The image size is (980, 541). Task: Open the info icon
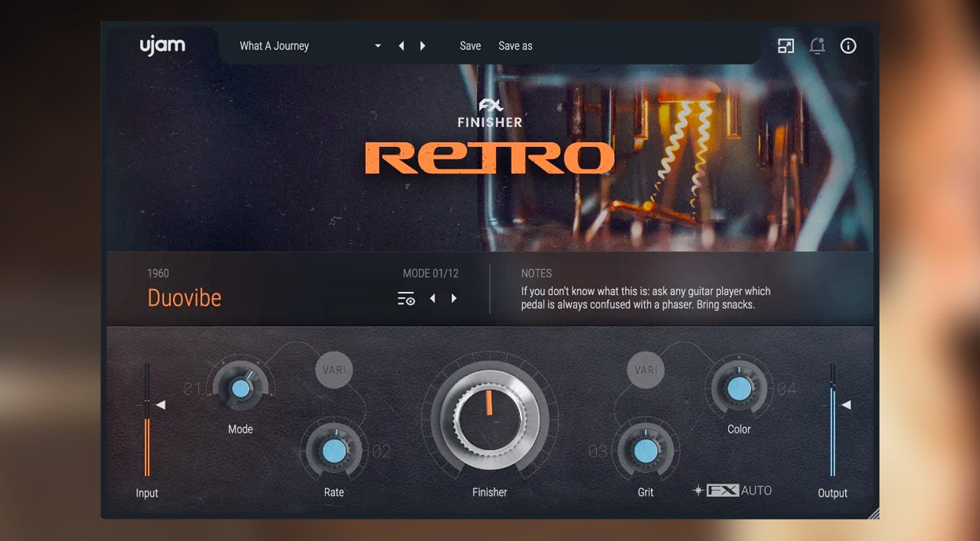coord(848,46)
